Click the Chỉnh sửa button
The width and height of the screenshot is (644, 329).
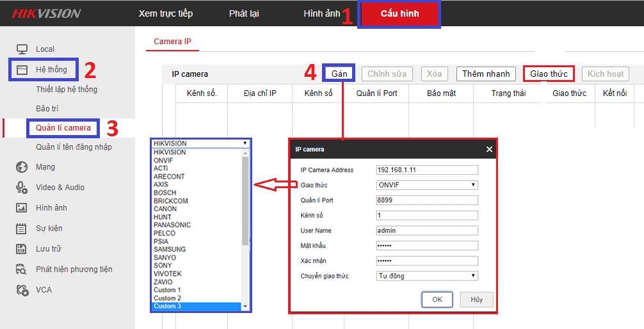387,74
